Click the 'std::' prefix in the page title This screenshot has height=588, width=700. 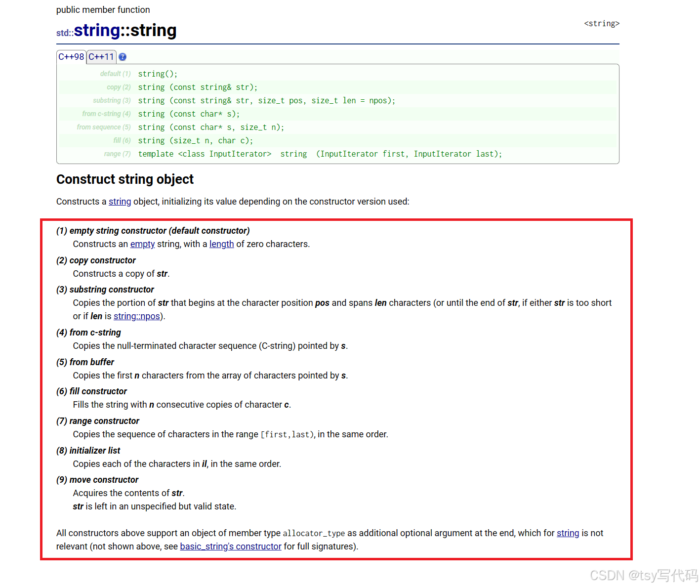[65, 33]
